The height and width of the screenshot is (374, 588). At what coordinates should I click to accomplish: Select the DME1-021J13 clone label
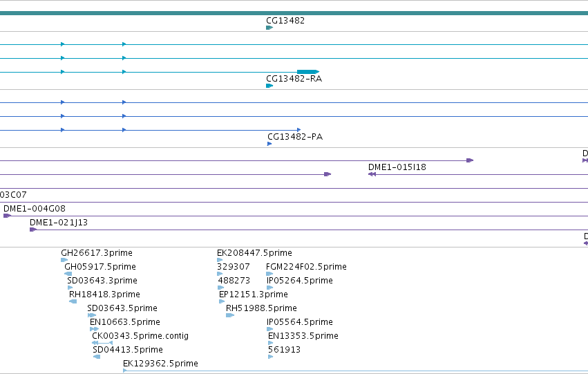59,223
